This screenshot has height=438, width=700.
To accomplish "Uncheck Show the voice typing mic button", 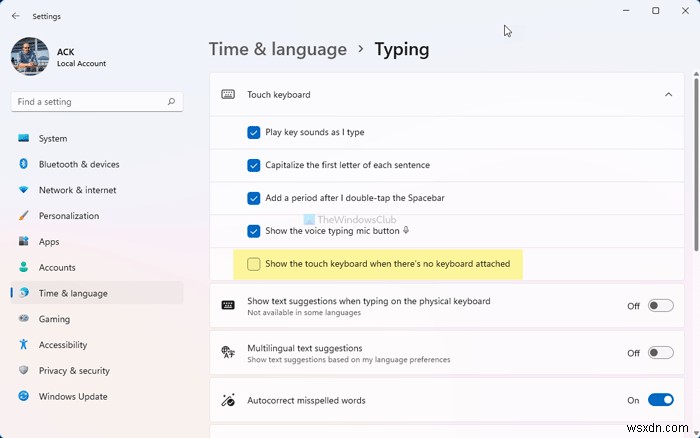I will click(x=254, y=231).
